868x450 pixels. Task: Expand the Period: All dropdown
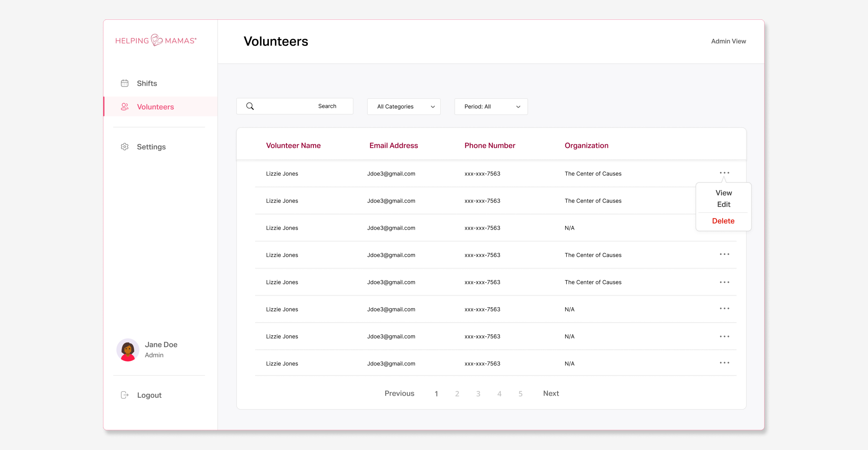coord(491,106)
